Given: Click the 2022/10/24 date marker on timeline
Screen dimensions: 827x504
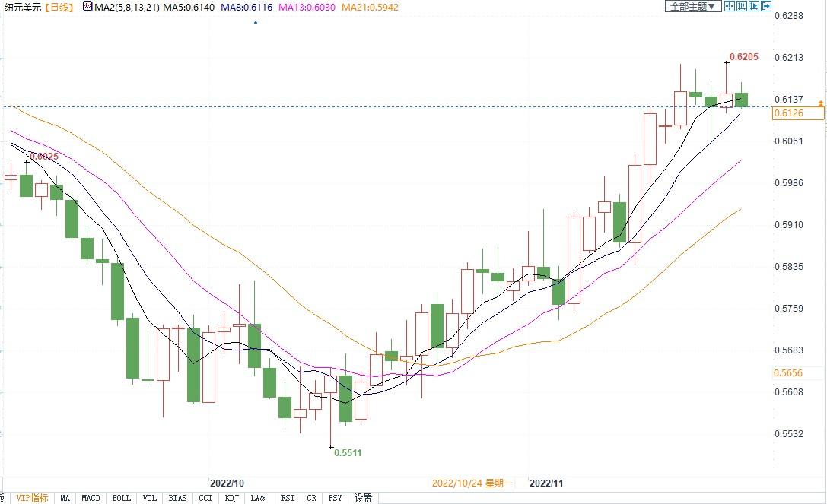Looking at the screenshot, I should click(x=472, y=483).
